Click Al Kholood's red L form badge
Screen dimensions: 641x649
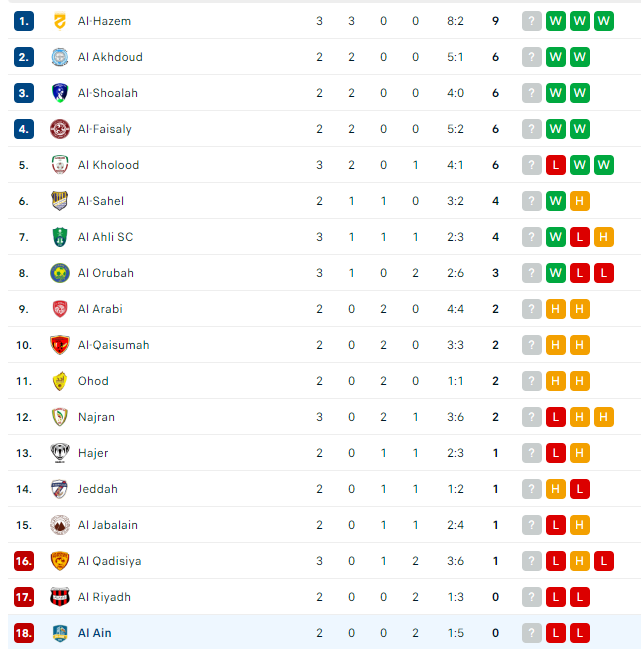[556, 165]
